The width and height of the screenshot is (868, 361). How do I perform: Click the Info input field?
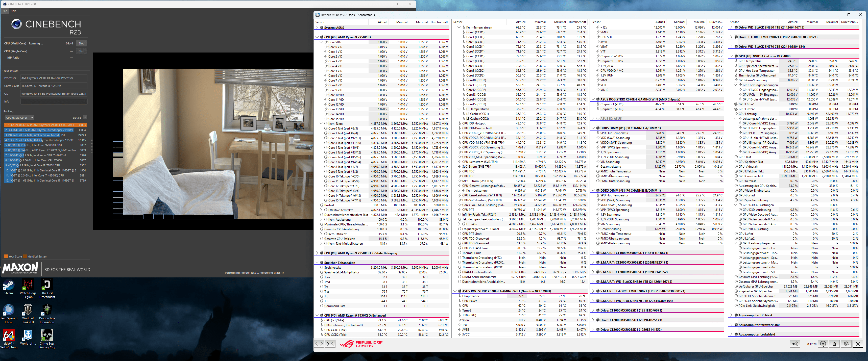tap(54, 101)
